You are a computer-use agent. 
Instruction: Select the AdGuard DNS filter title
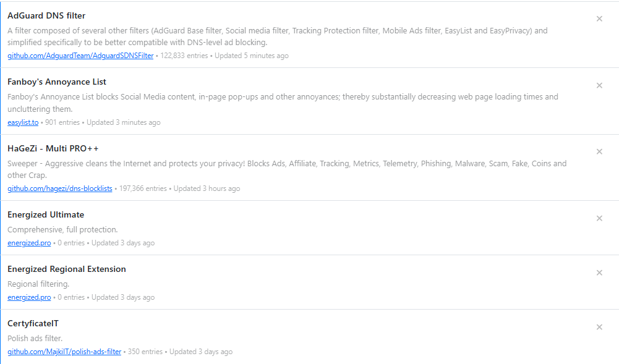46,15
